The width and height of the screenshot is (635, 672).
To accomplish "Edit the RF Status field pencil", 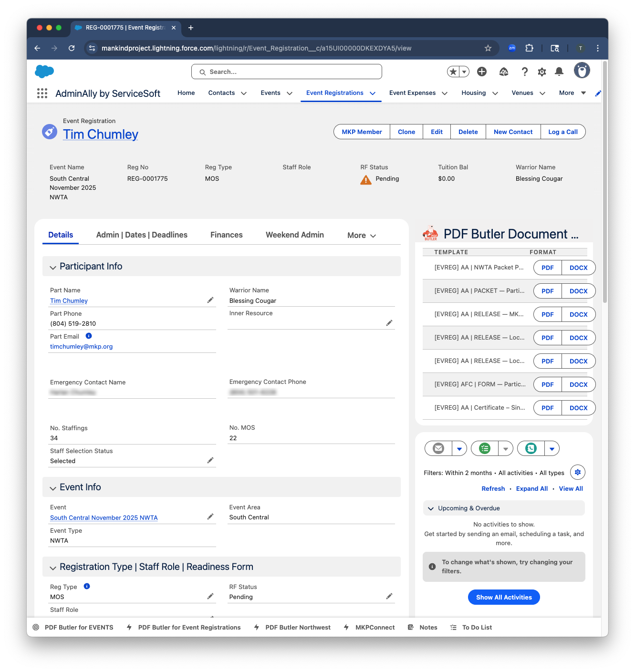I will (389, 596).
